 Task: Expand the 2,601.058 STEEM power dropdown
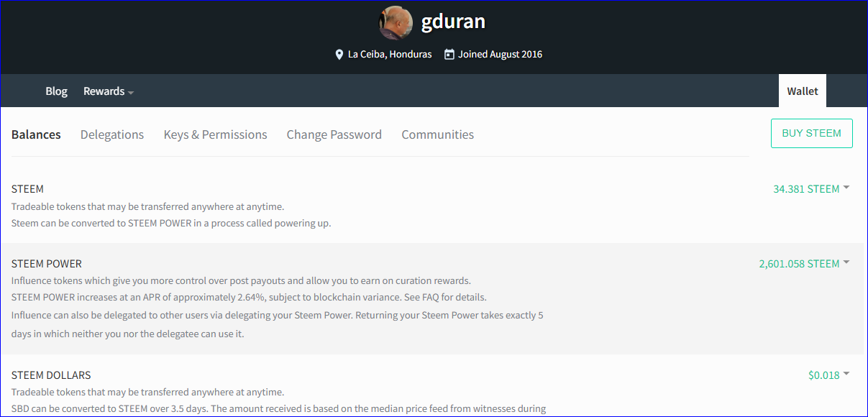coord(804,264)
